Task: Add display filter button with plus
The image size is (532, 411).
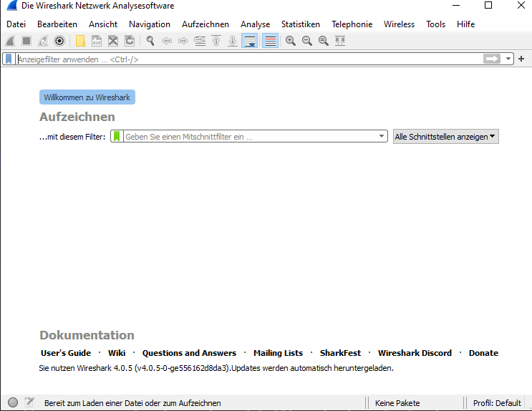Action: coord(521,59)
